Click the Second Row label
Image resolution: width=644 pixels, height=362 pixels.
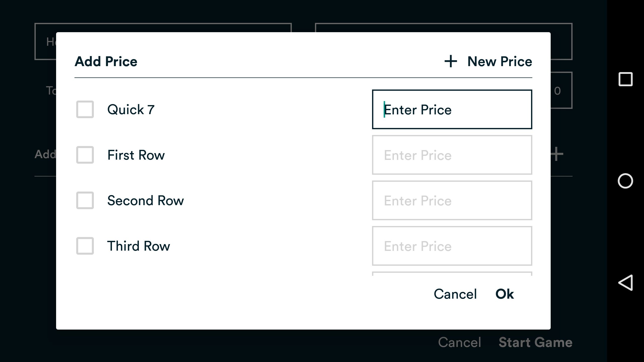click(x=145, y=201)
